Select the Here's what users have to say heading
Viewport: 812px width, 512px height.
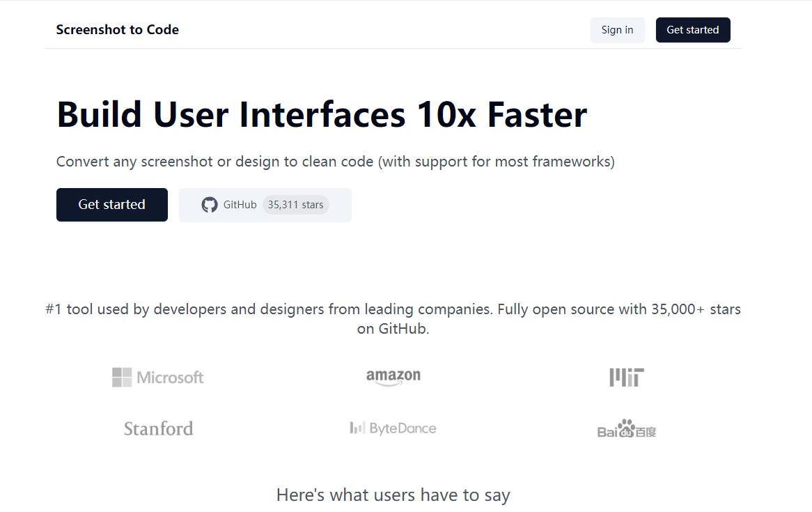tap(393, 495)
